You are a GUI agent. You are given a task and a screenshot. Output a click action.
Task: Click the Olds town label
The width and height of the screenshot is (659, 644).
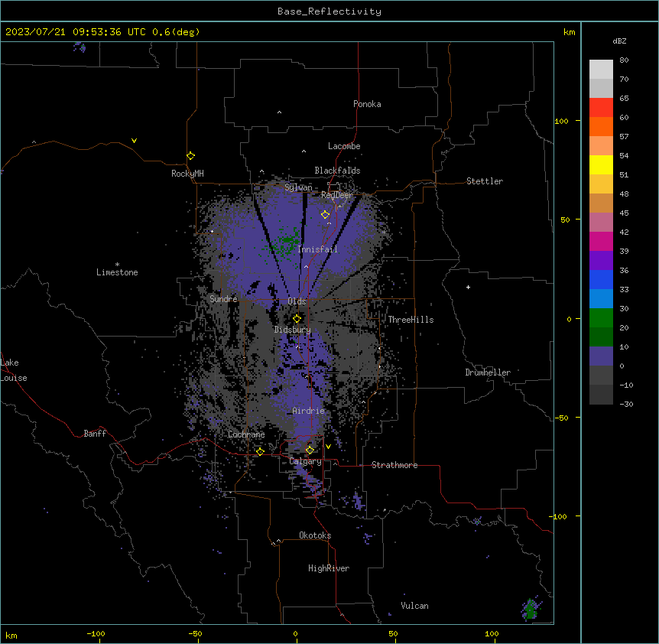point(297,301)
